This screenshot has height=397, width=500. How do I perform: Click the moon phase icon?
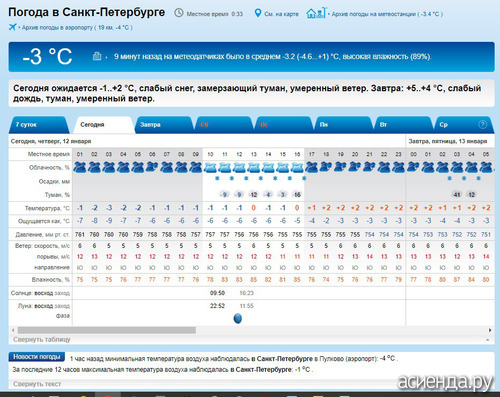click(238, 319)
